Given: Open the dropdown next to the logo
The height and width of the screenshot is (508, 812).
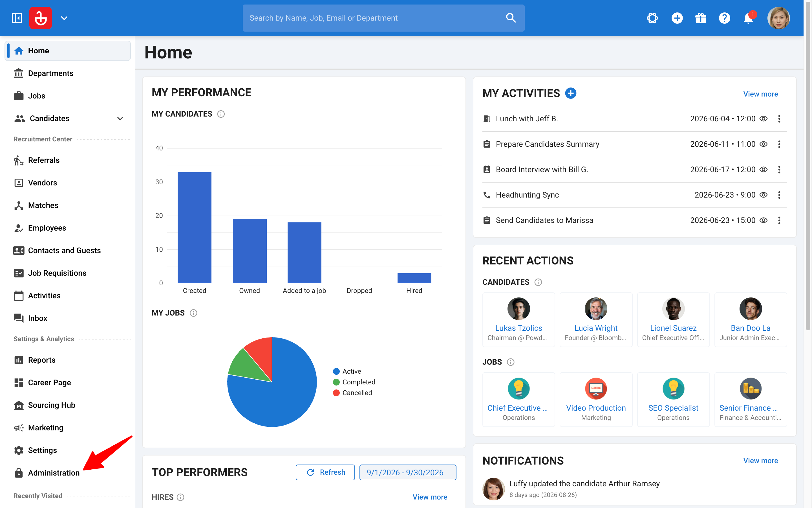Looking at the screenshot, I should (x=64, y=18).
